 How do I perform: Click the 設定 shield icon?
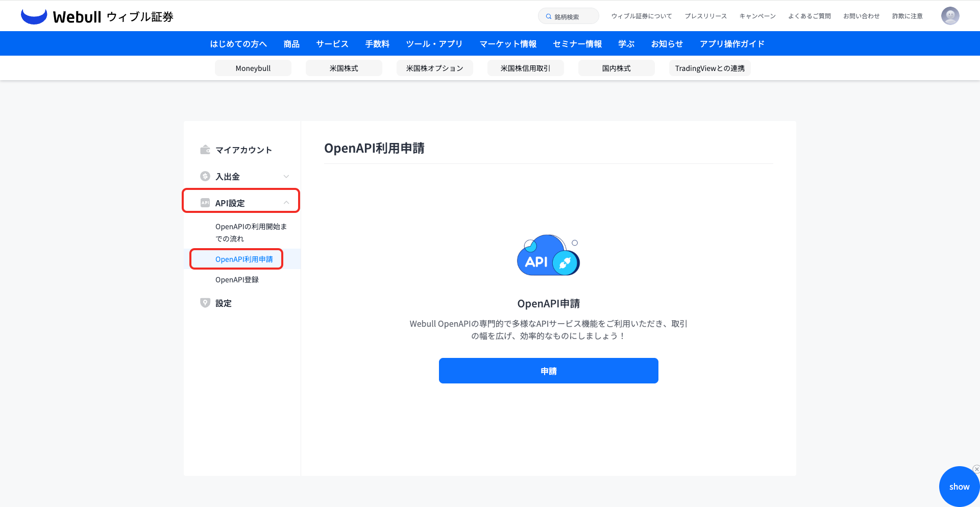[x=205, y=303]
